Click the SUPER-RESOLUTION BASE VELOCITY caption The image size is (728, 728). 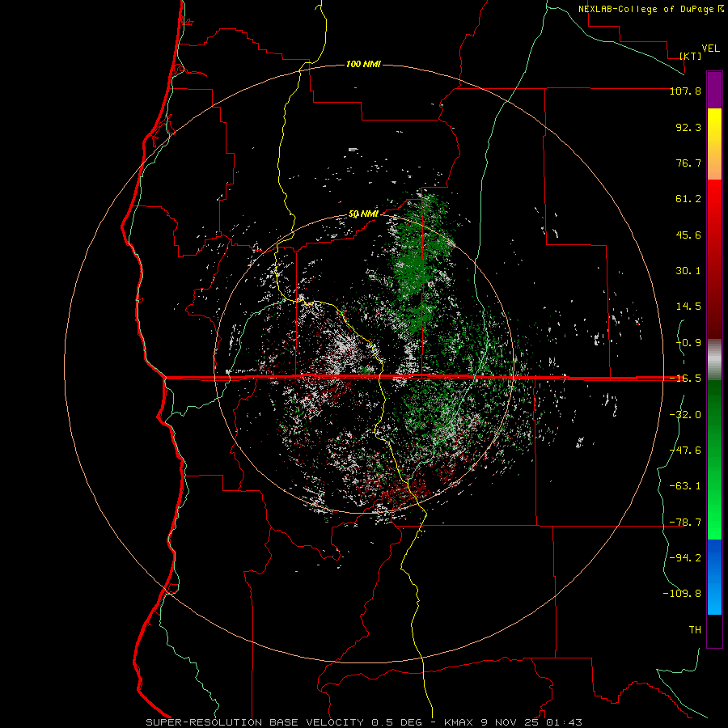pyautogui.click(x=255, y=722)
